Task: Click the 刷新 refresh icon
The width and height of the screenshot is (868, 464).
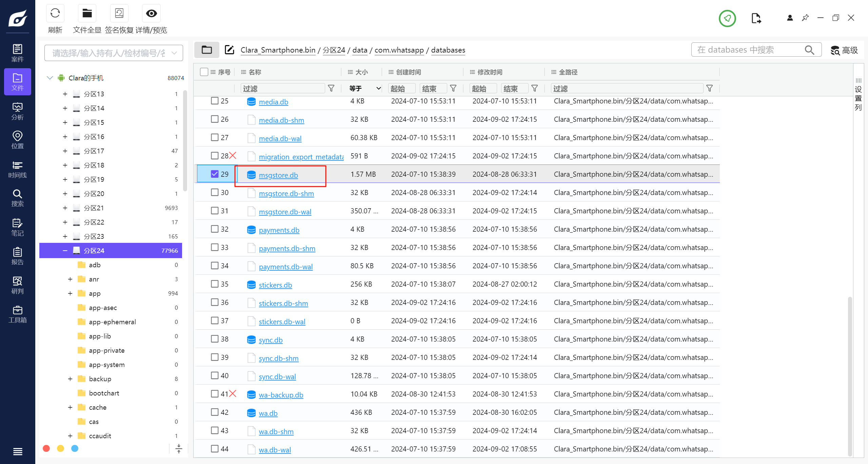Action: point(55,14)
